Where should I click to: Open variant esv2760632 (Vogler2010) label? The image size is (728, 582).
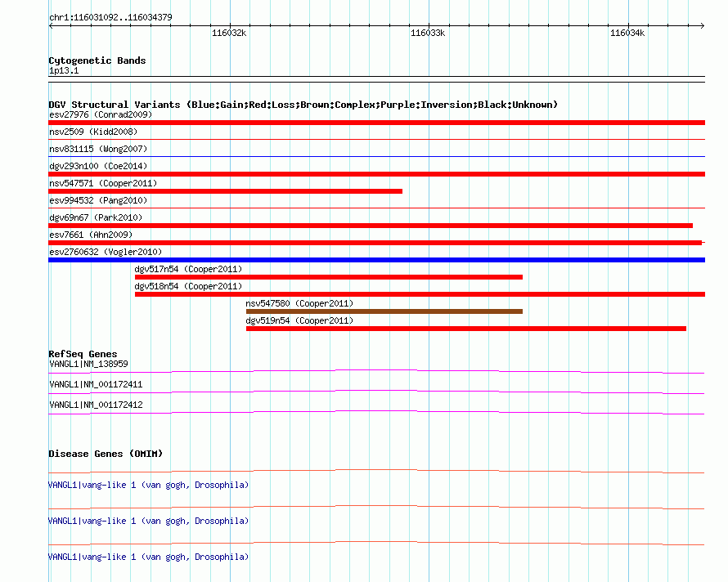(x=106, y=252)
